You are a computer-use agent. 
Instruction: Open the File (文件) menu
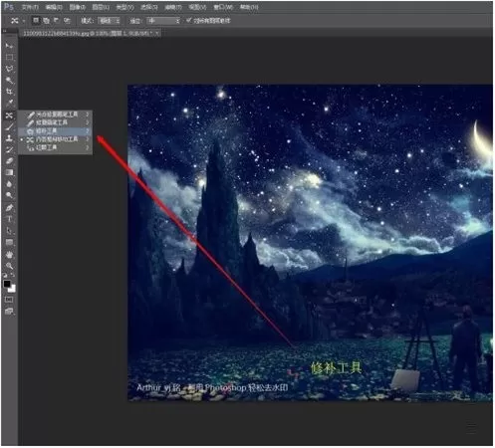point(30,7)
